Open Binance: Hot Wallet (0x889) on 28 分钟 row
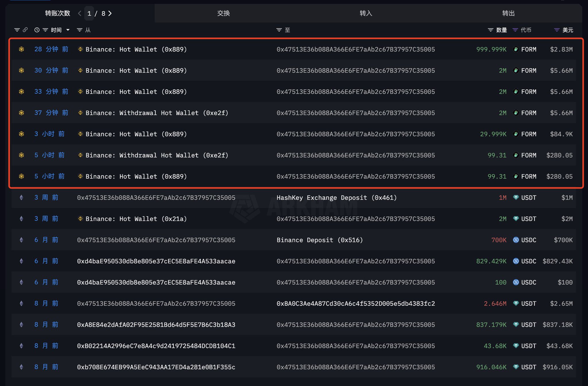 click(x=136, y=49)
